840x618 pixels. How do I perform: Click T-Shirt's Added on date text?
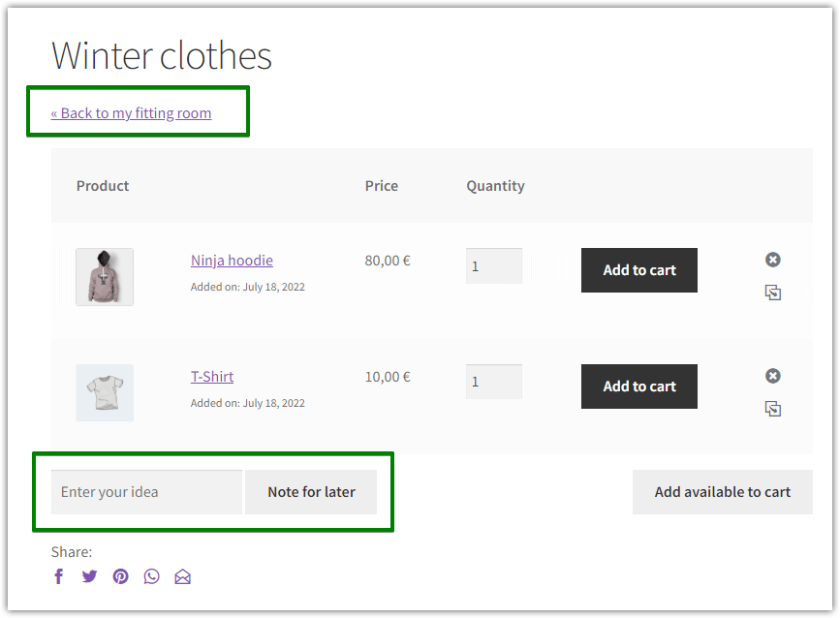click(247, 403)
